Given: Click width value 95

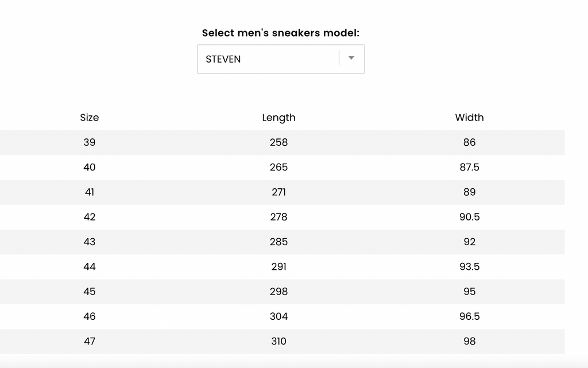Looking at the screenshot, I should [470, 292].
